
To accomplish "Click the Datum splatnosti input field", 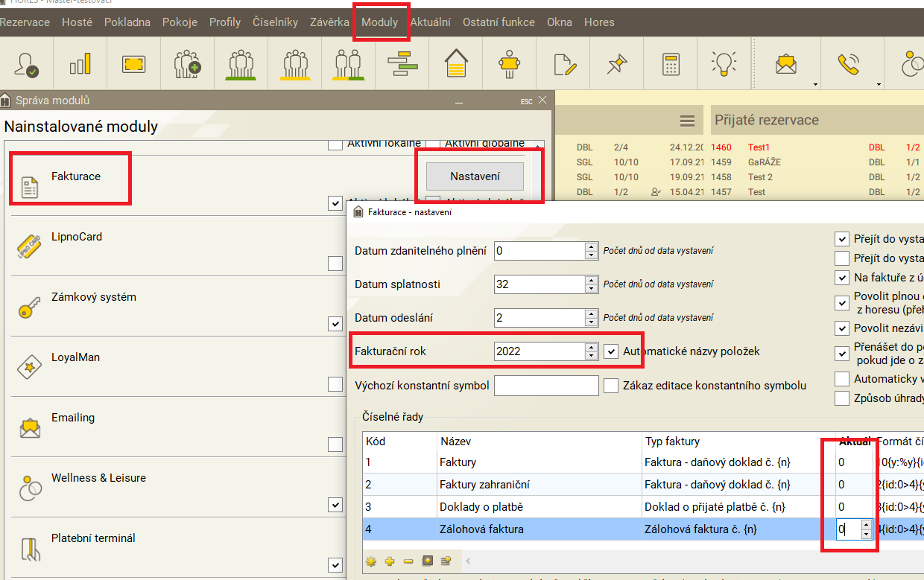I will [x=539, y=284].
